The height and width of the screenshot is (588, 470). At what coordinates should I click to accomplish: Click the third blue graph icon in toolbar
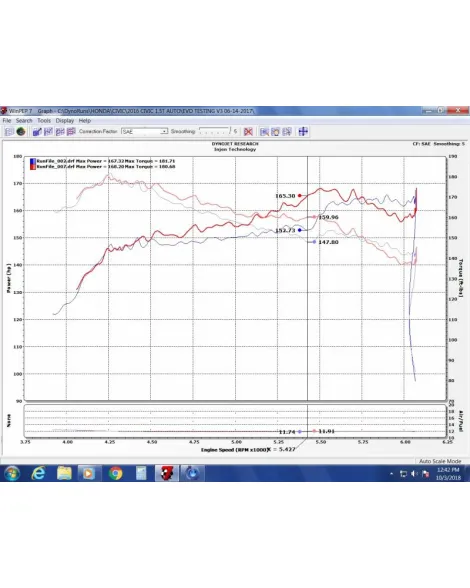(60, 132)
